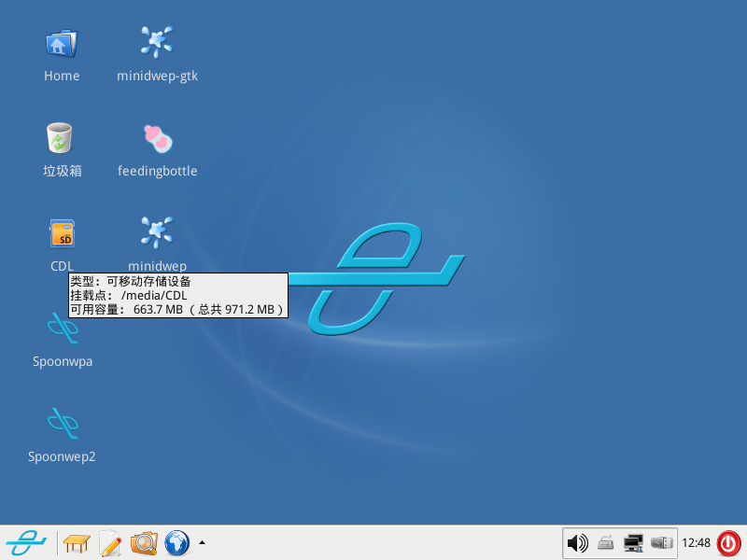Click the volume speaker tray icon
Viewport: 747px width, 560px height.
point(578,542)
